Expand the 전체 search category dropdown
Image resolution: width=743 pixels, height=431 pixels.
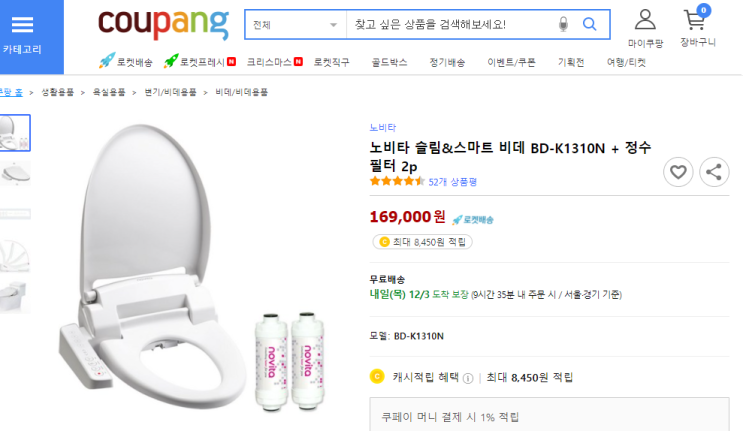[x=295, y=24]
